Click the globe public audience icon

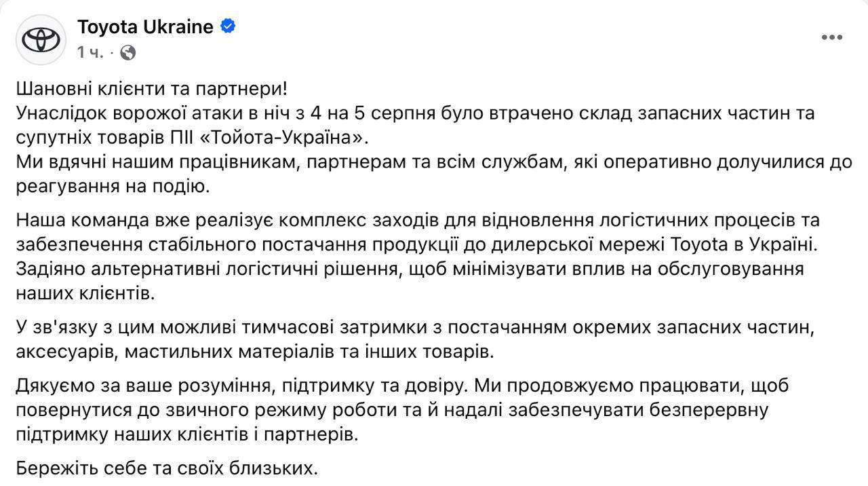coord(127,52)
